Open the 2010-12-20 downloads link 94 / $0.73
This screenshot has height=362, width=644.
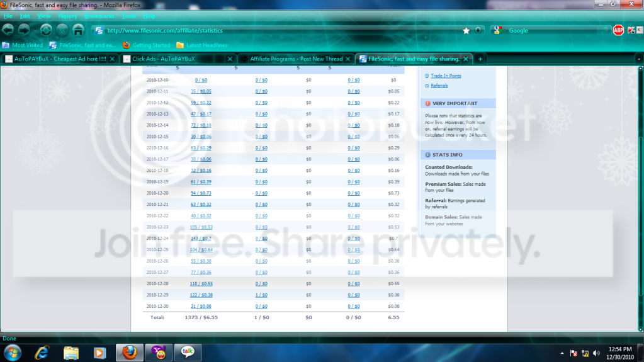tap(201, 193)
